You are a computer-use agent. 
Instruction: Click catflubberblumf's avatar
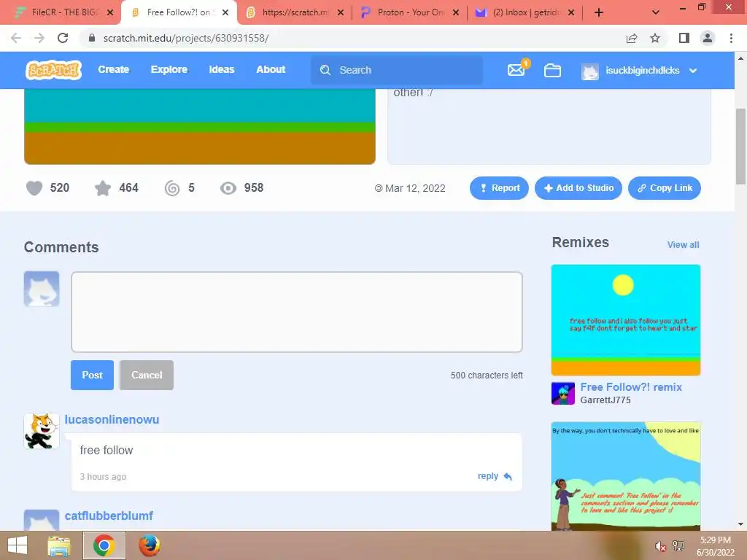point(42,521)
